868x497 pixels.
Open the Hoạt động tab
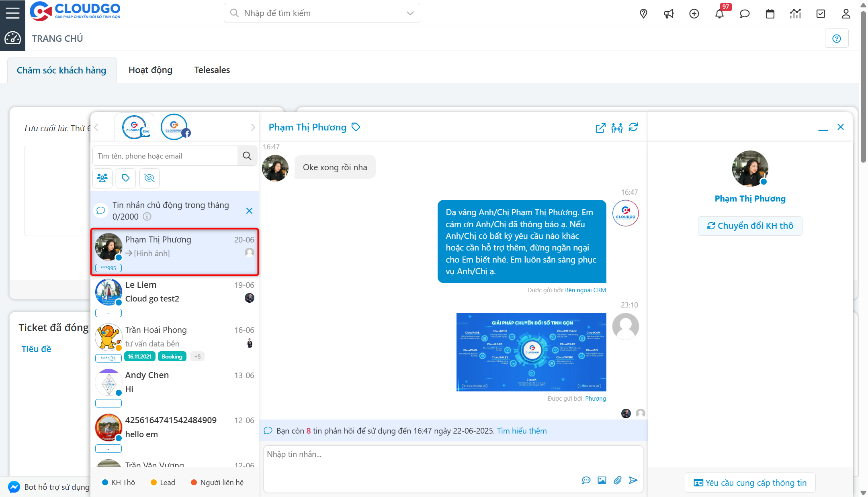(x=150, y=69)
